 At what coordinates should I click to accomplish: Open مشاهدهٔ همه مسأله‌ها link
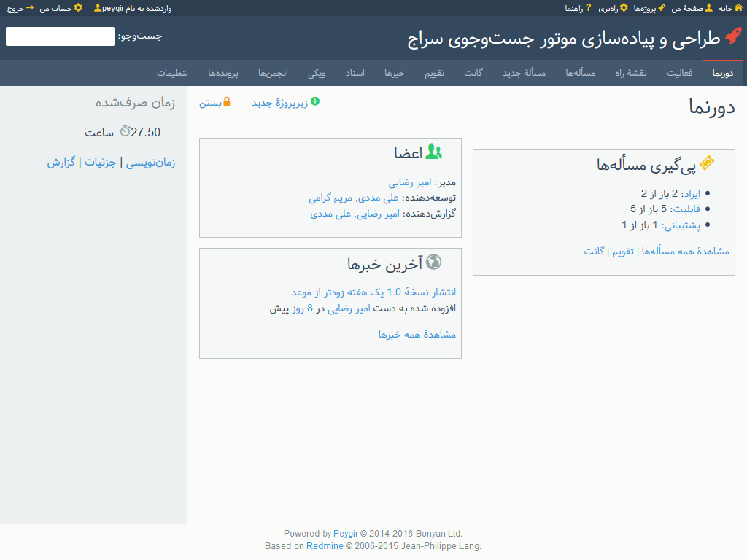click(685, 251)
